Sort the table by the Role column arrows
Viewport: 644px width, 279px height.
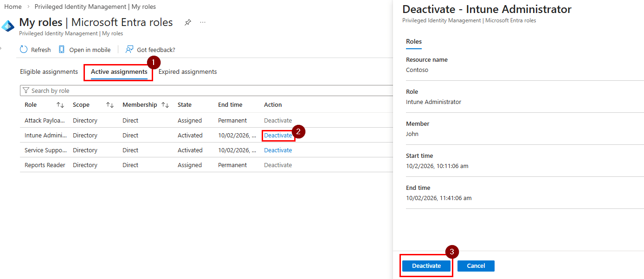[60, 104]
